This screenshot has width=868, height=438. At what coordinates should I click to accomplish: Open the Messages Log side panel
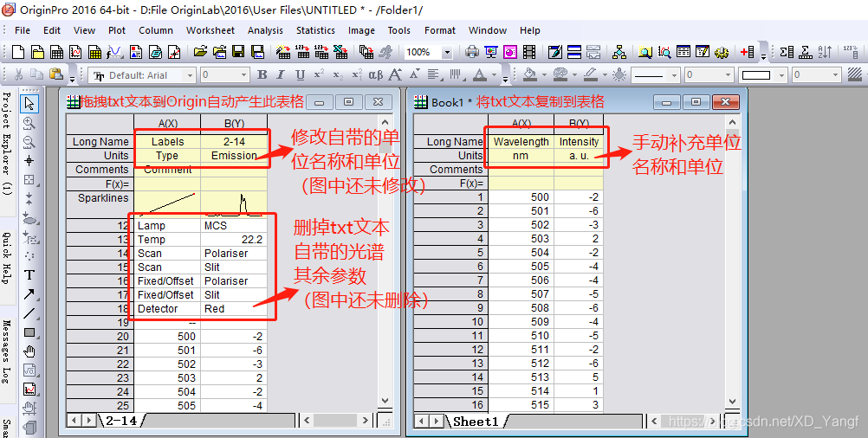pos(7,351)
